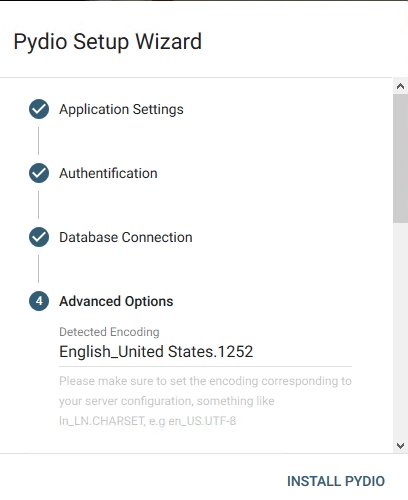
Task: Click the step 4 number circle
Action: (39, 301)
